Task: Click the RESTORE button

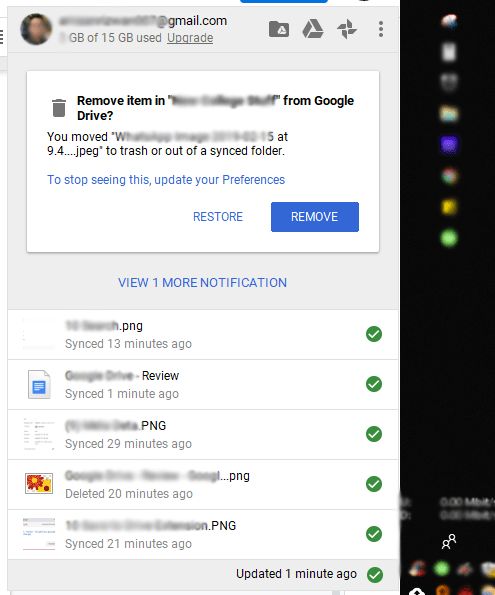Action: point(218,217)
